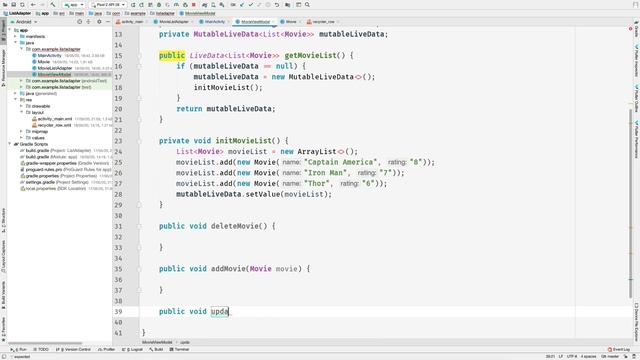The width and height of the screenshot is (640, 360).
Task: Open the Android project view dropdown
Action: click(x=24, y=22)
